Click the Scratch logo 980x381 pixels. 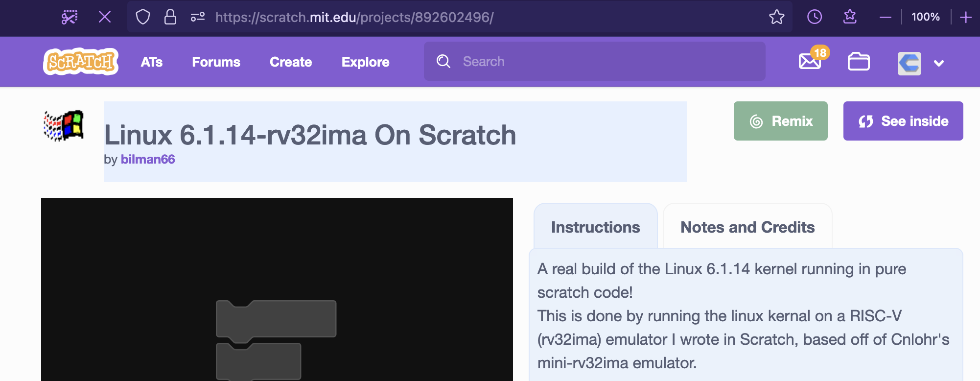80,62
